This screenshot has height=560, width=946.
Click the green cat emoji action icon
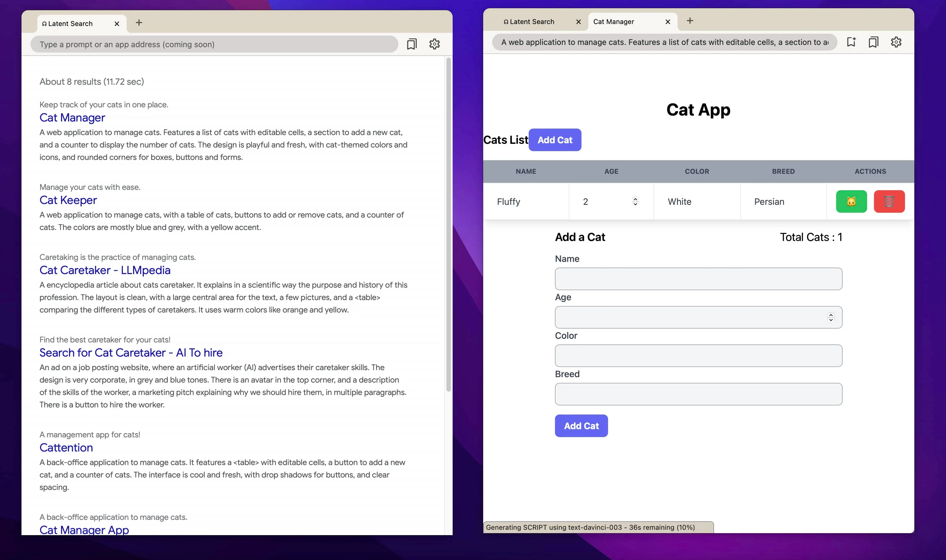point(851,201)
